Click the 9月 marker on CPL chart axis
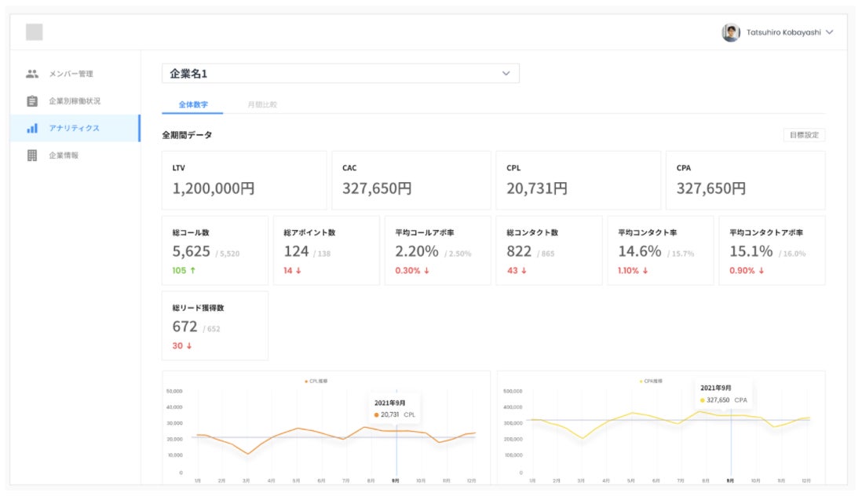This screenshot has height=504, width=862. tap(396, 480)
